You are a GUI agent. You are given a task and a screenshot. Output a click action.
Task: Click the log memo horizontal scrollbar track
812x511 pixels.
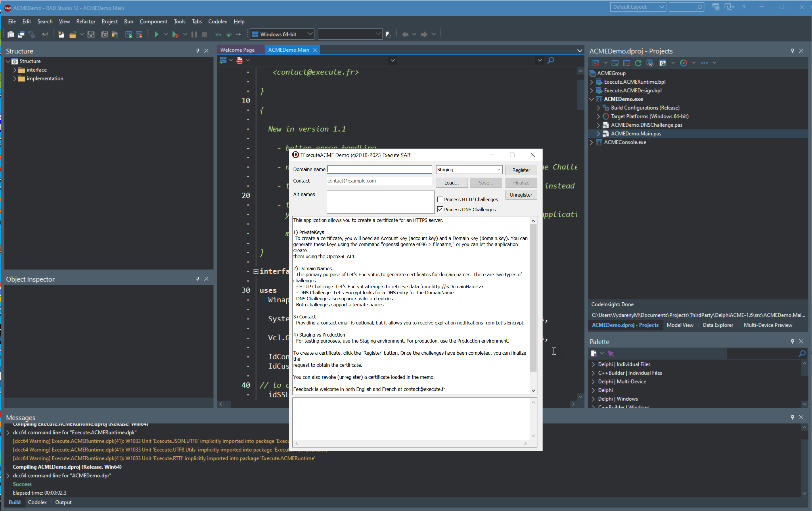click(411, 443)
